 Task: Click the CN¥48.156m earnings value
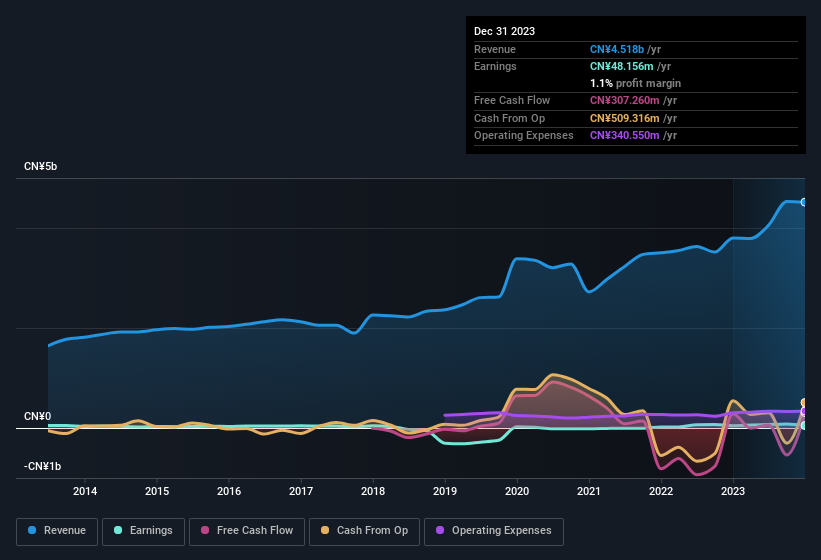[x=622, y=66]
